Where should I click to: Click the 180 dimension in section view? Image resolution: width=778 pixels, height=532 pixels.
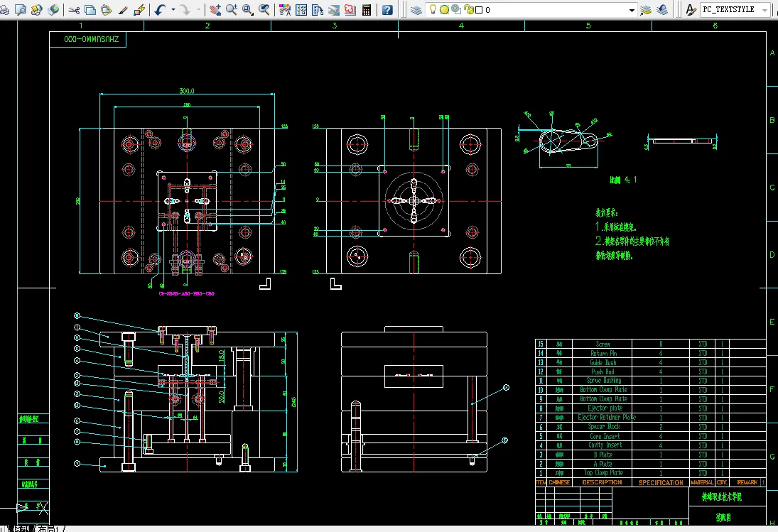(222, 356)
